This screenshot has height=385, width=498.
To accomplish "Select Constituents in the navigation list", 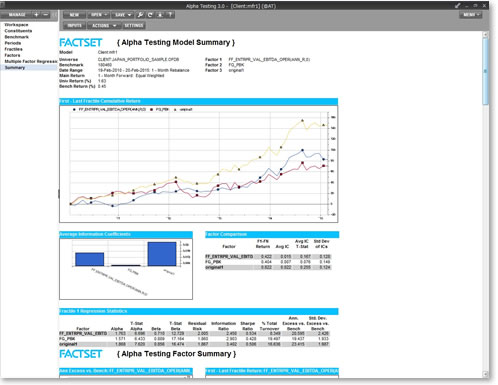I will point(18,31).
